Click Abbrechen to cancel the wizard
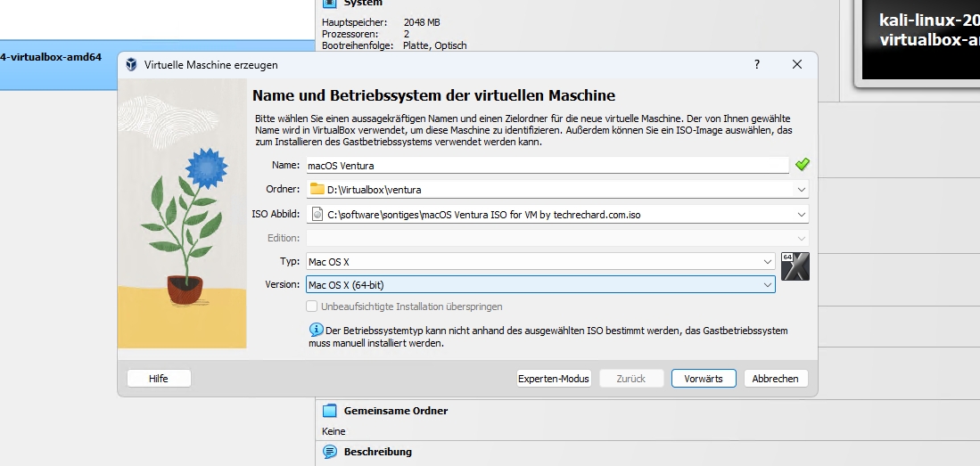980x466 pixels. coord(775,379)
